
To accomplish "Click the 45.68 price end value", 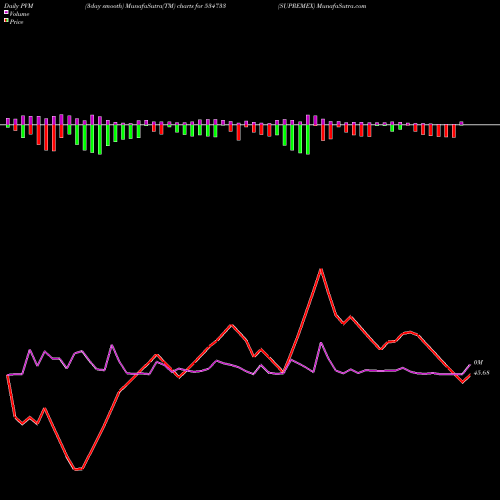I will (482, 373).
